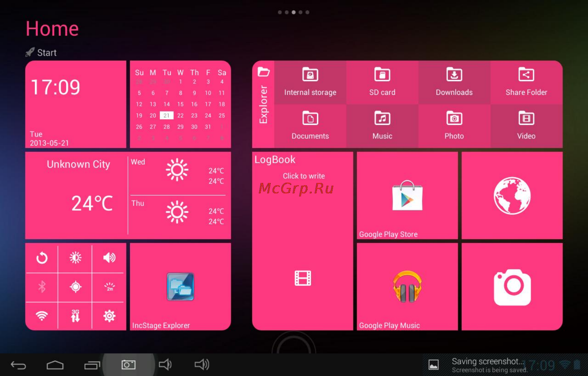Toggle sound in quick settings
Image resolution: width=588 pixels, height=376 pixels.
[109, 258]
